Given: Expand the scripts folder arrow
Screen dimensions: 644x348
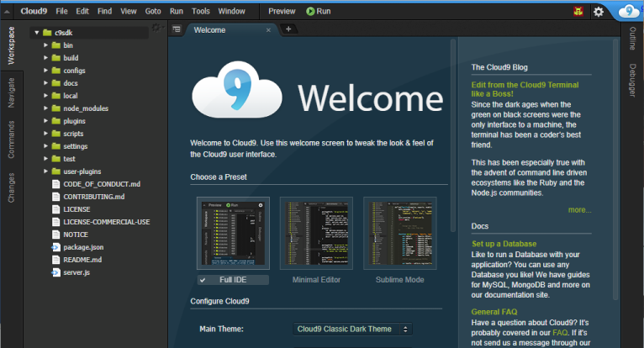Looking at the screenshot, I should pos(45,134).
